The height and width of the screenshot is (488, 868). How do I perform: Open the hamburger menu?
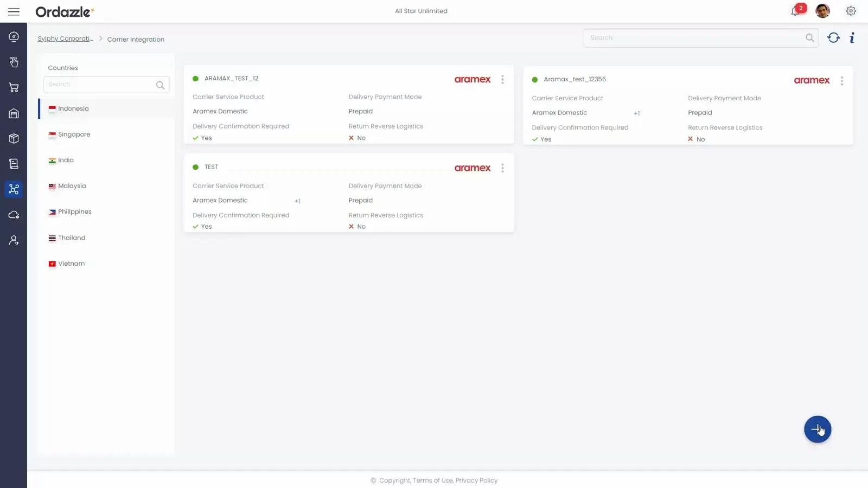click(14, 11)
